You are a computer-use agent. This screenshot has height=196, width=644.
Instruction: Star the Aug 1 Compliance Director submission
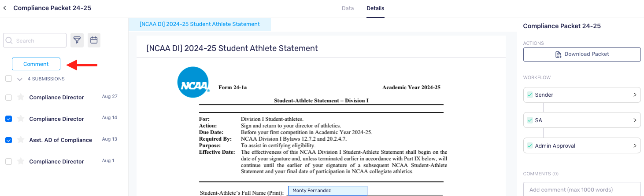click(x=20, y=161)
